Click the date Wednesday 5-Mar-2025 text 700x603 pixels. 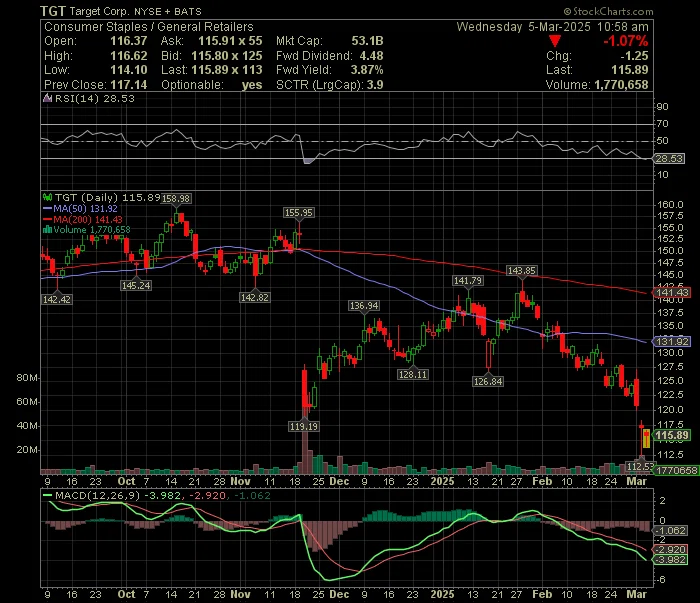(523, 27)
